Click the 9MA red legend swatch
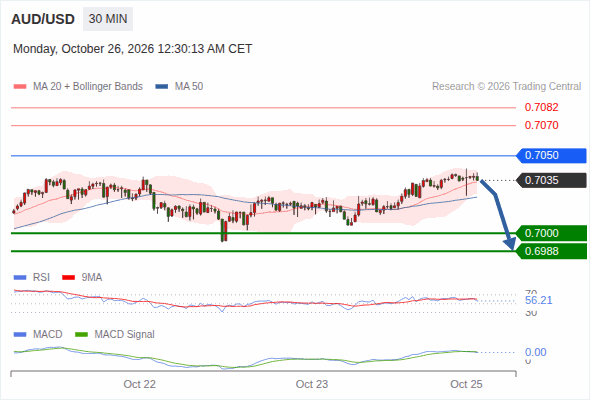This screenshot has height=400, width=590. click(68, 278)
